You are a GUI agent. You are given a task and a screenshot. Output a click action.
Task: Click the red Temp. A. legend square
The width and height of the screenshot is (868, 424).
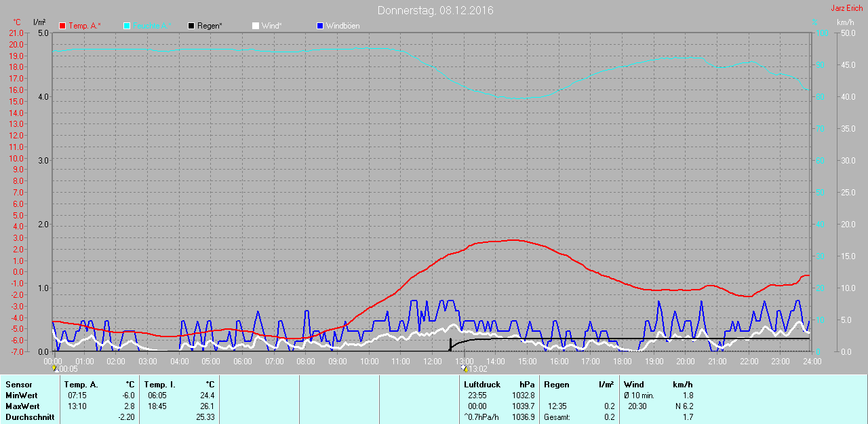63,26
